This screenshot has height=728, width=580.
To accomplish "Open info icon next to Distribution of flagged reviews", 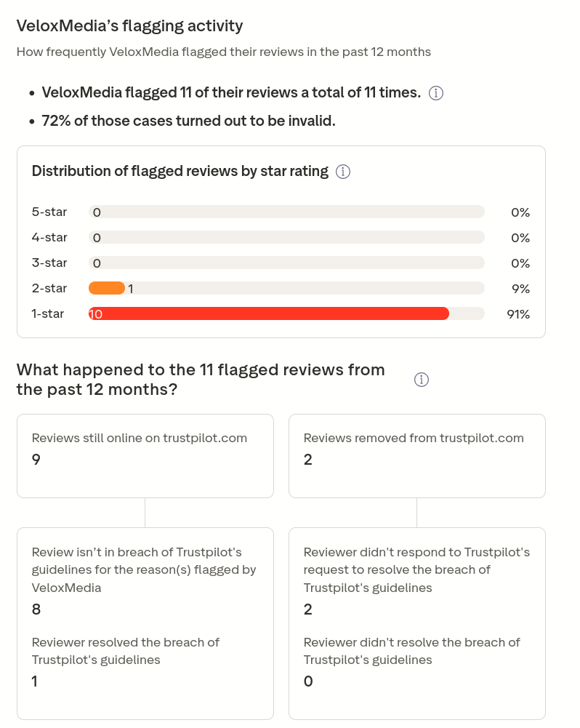I will (x=343, y=172).
